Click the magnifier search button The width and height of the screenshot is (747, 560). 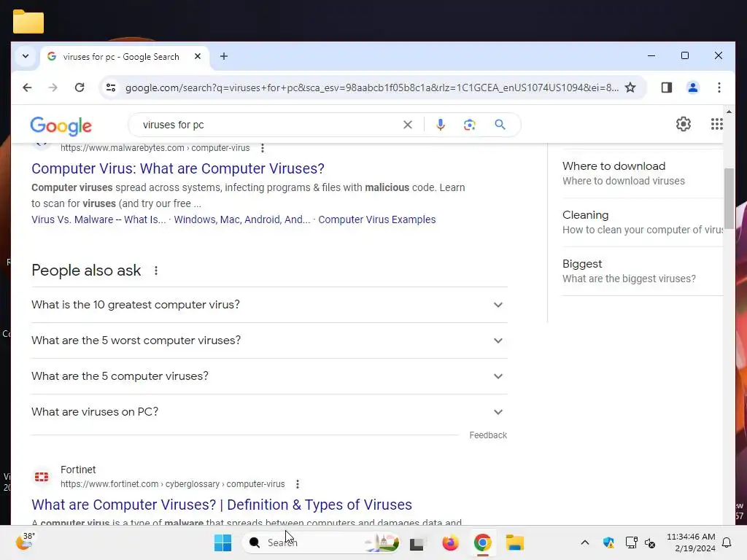[500, 125]
